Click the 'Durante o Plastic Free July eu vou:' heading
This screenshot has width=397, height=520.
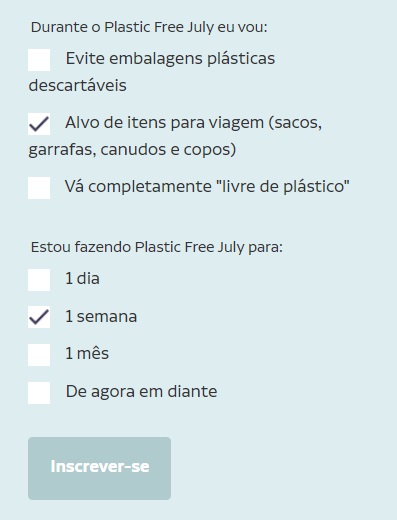coord(149,27)
